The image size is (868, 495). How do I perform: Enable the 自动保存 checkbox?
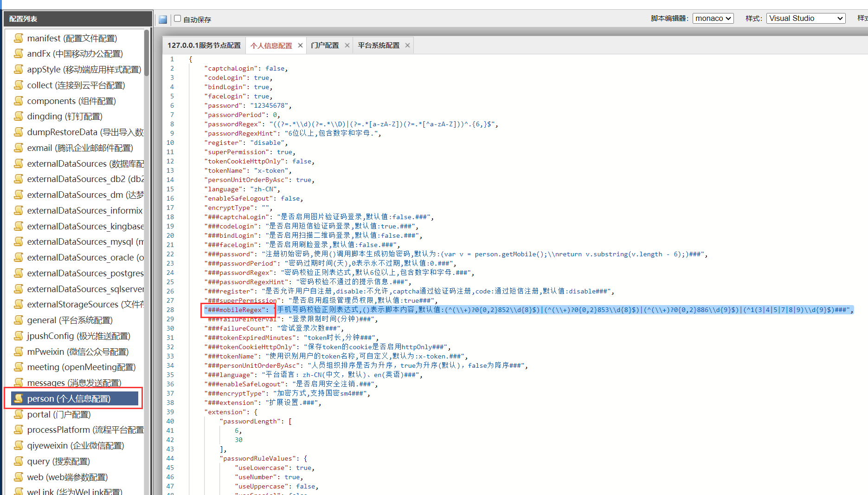[177, 19]
